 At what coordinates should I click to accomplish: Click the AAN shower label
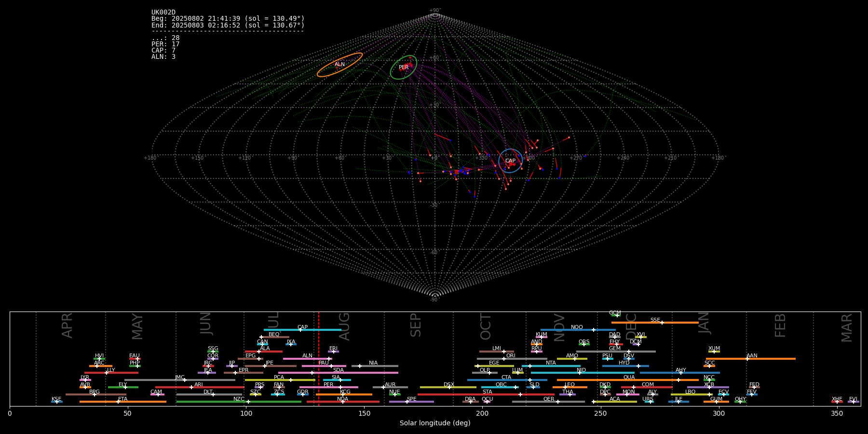tap(752, 356)
